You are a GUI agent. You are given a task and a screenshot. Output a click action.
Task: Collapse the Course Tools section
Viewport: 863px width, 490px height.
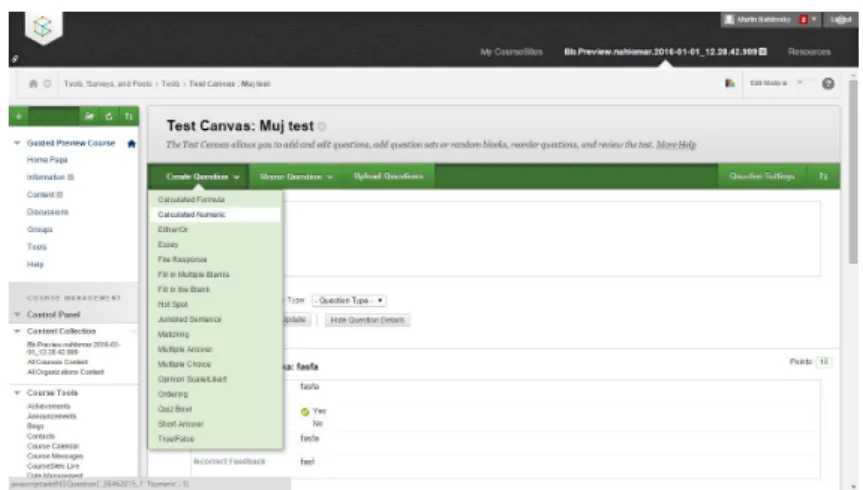coord(17,393)
